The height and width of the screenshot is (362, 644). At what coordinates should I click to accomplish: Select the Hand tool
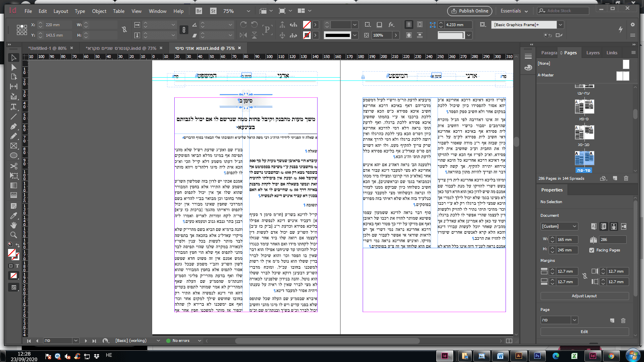click(x=14, y=225)
